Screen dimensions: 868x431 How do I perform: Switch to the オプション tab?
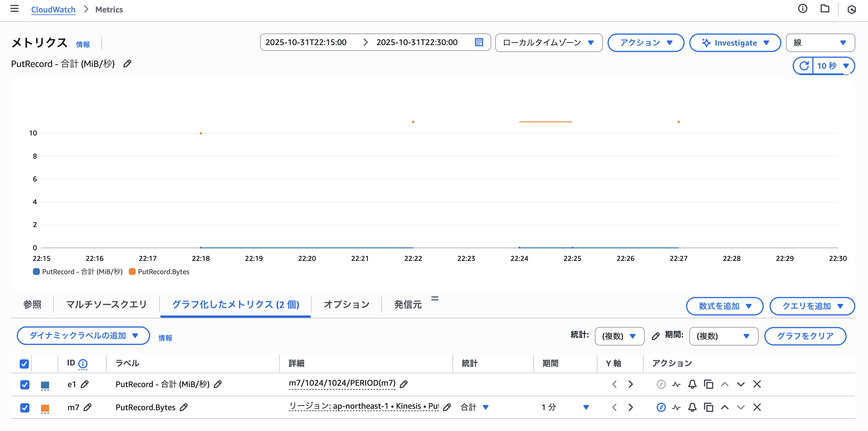[x=347, y=305]
